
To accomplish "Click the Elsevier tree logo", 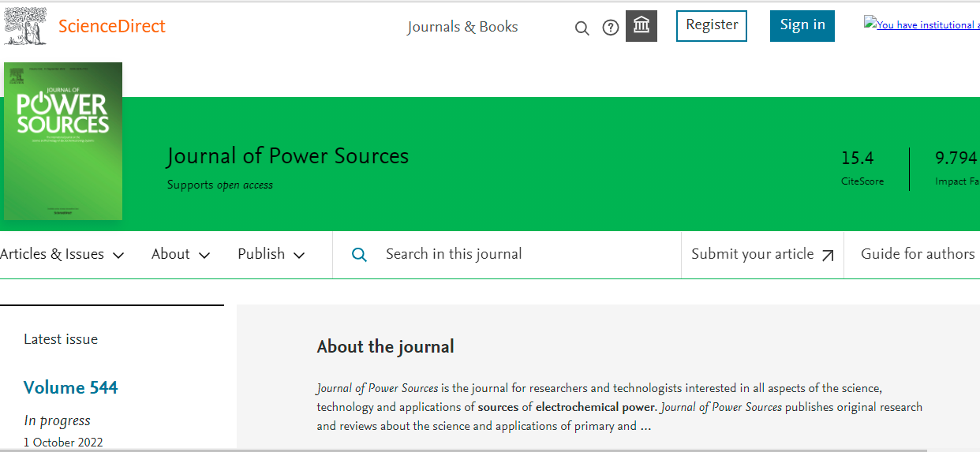I will tap(25, 26).
